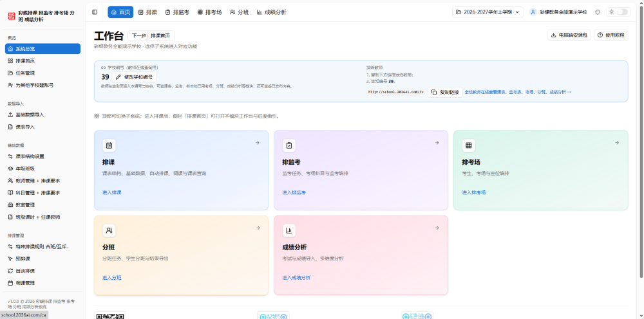Screen dimensions: 644x319
Task: Click the 排考场 card's grid icon
Action: coord(469,145)
